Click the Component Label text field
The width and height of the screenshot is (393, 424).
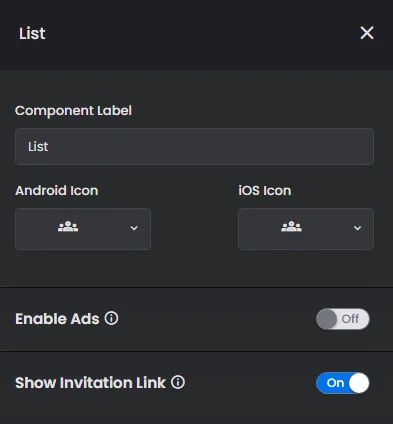click(194, 147)
